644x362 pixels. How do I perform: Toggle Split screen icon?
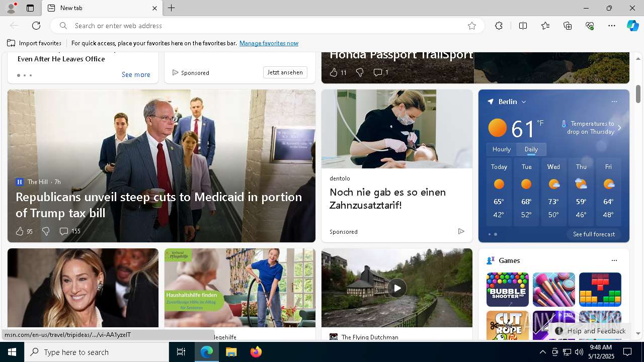523,26
